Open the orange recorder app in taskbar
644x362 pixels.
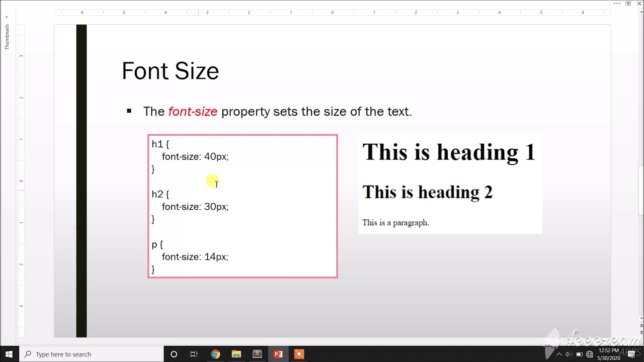(x=299, y=354)
